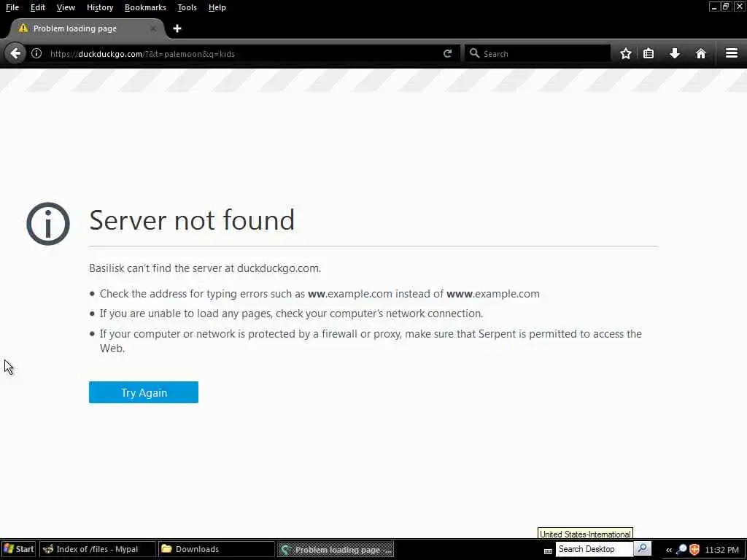This screenshot has height=560, width=747.
Task: Click the desktop search magnifier button
Action: tap(642, 548)
